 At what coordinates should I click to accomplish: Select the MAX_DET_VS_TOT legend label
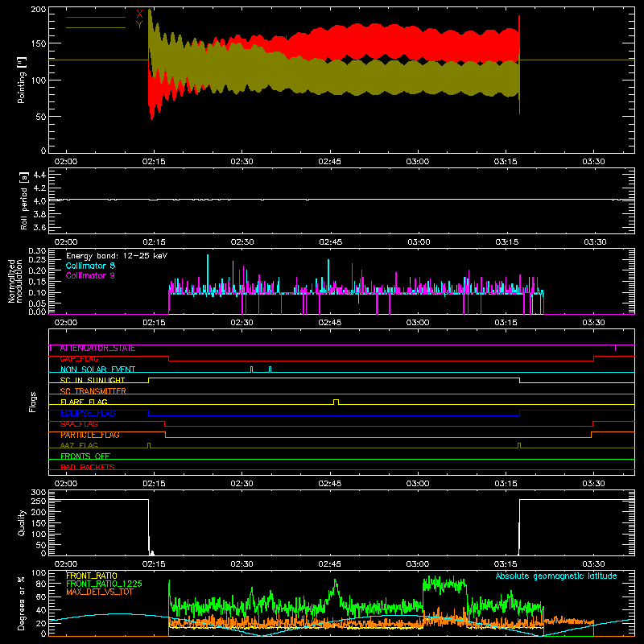(100, 592)
